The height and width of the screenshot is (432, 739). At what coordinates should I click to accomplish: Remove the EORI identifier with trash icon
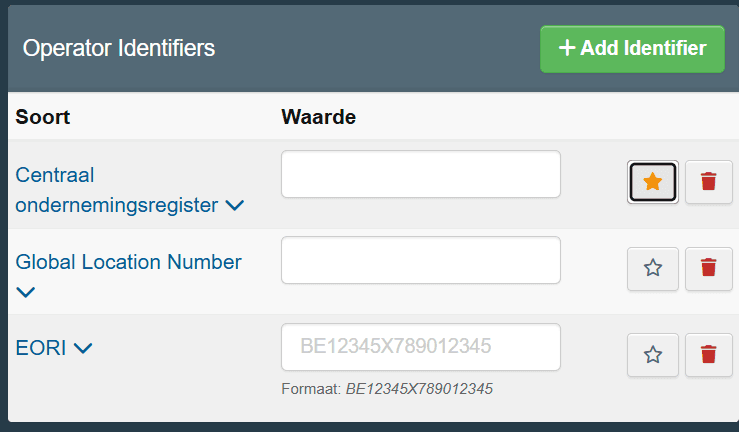(708, 355)
